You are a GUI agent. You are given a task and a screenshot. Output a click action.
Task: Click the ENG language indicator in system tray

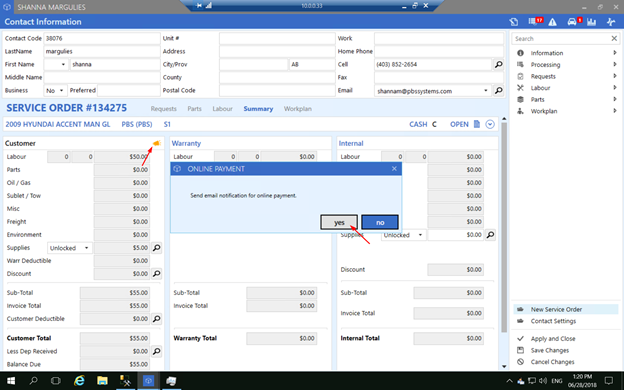click(x=556, y=381)
